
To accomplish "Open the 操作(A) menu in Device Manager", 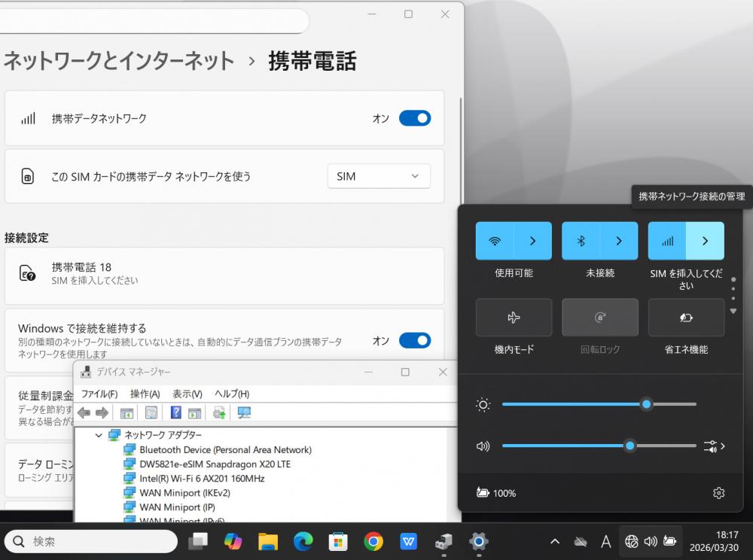I will [x=145, y=394].
